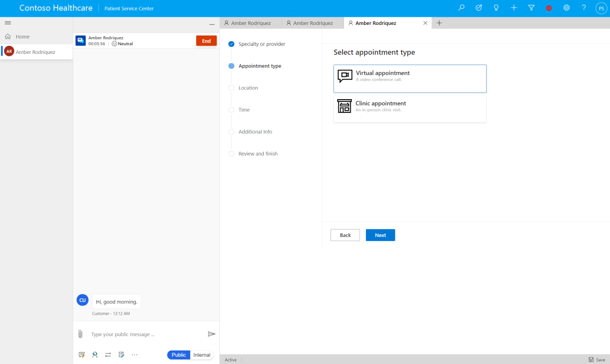Click Contoso Healthcare header title
The height and width of the screenshot is (364, 610).
click(x=56, y=8)
